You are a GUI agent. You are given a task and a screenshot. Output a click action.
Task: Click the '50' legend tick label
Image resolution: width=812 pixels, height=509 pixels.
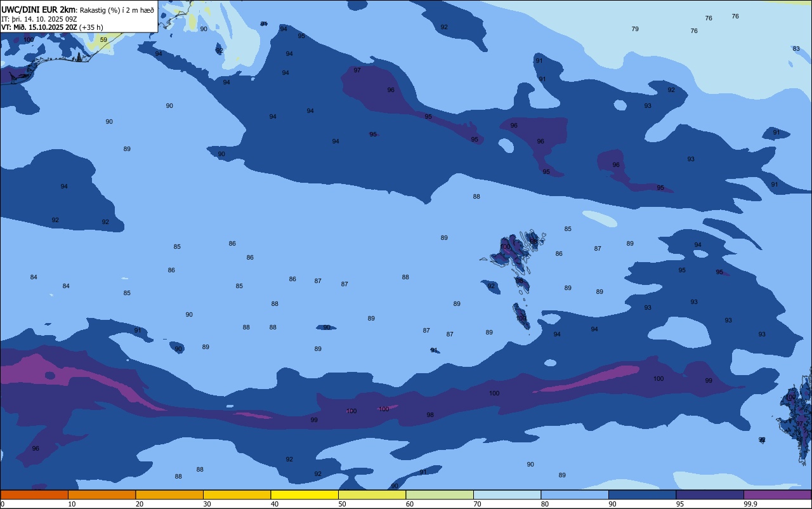(x=342, y=504)
